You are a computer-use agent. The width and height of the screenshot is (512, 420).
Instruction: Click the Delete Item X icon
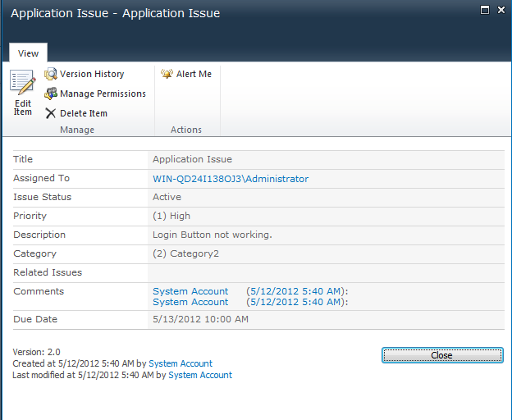(x=51, y=113)
